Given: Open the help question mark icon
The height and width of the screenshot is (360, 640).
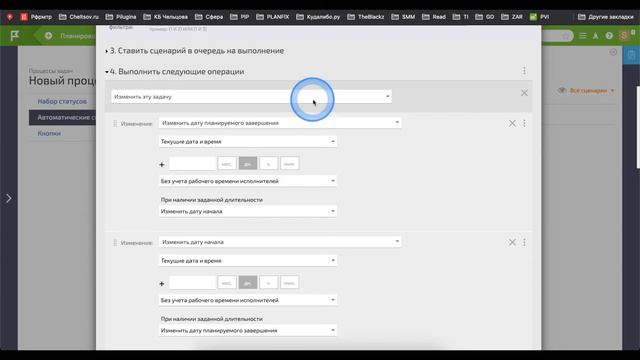Looking at the screenshot, I should coord(609,36).
